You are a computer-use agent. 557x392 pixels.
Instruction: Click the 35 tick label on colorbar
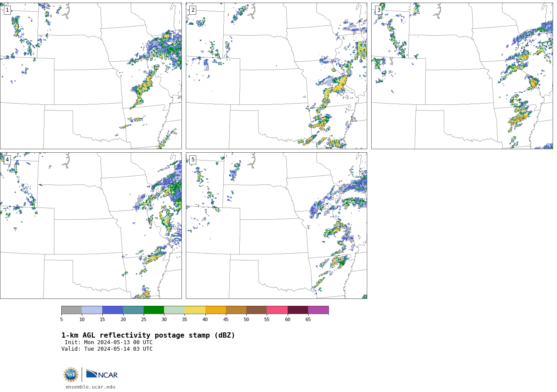(x=185, y=320)
